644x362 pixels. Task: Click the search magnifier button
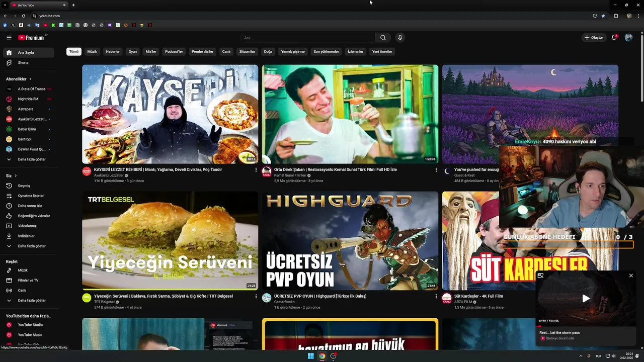[383, 38]
